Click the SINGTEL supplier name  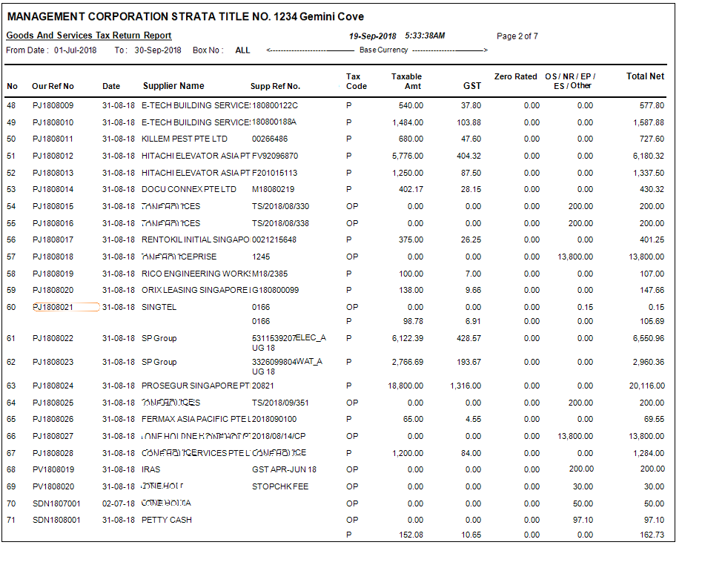(x=159, y=307)
